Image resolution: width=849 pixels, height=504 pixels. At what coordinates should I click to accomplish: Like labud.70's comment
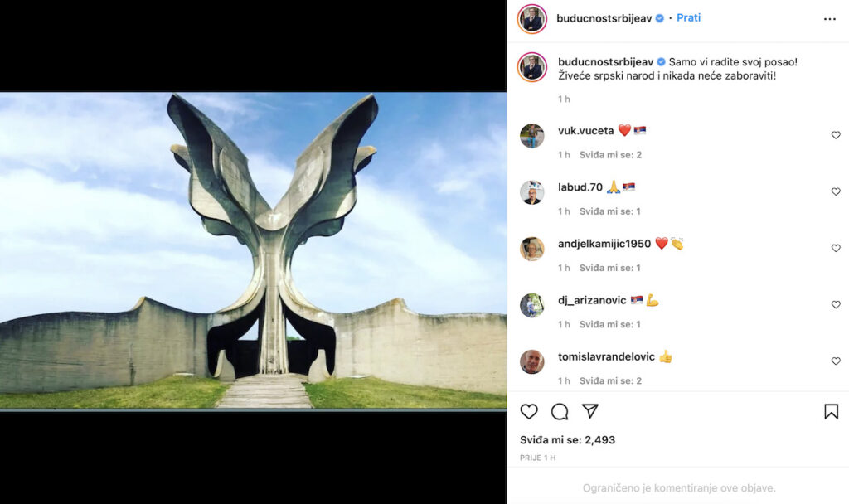(836, 191)
